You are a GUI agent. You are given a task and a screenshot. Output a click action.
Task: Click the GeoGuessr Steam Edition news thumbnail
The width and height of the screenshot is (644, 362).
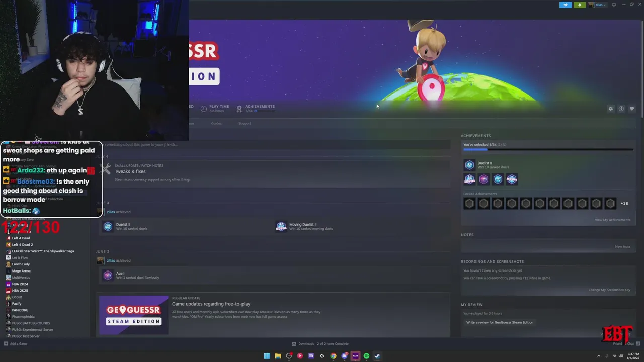click(133, 315)
